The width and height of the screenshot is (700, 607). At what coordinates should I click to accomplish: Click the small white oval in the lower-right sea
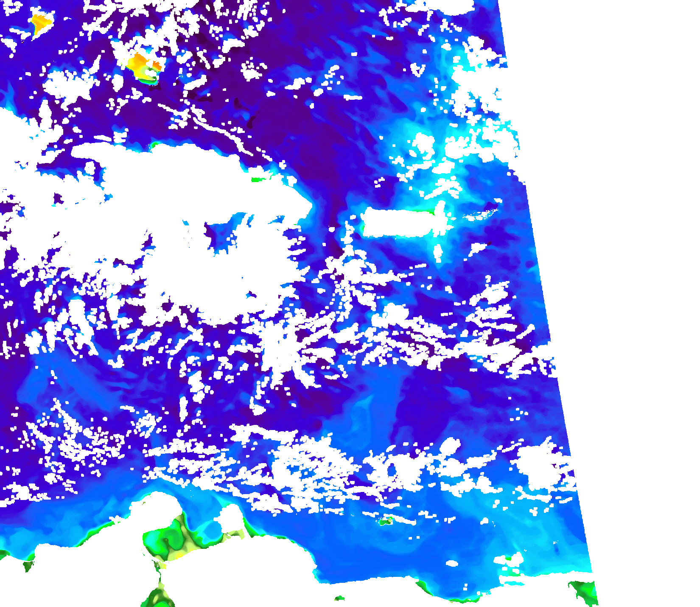[452, 564]
